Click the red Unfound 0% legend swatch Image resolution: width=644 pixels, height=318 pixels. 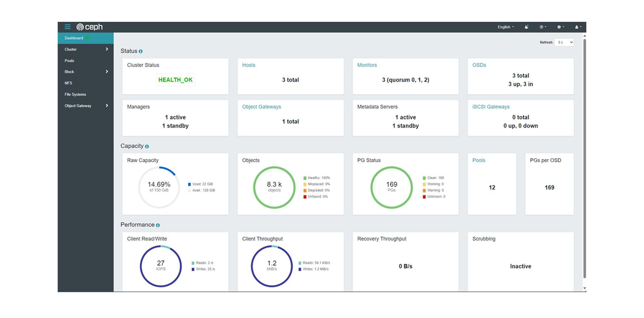[x=305, y=197]
